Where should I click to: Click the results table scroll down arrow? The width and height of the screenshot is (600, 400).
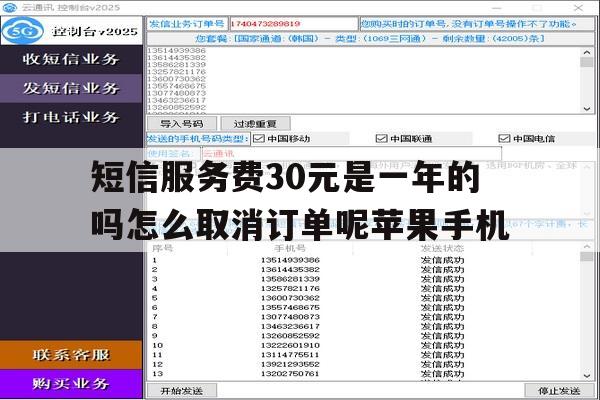(587, 376)
